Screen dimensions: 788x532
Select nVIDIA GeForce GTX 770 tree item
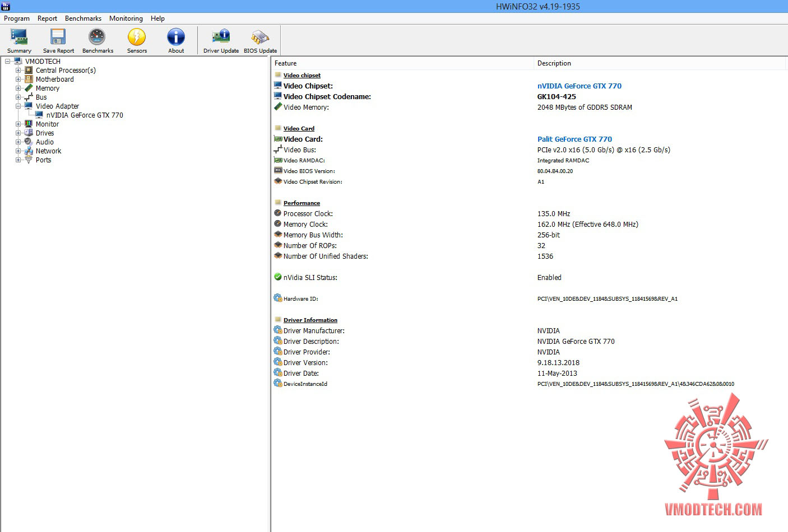point(85,115)
